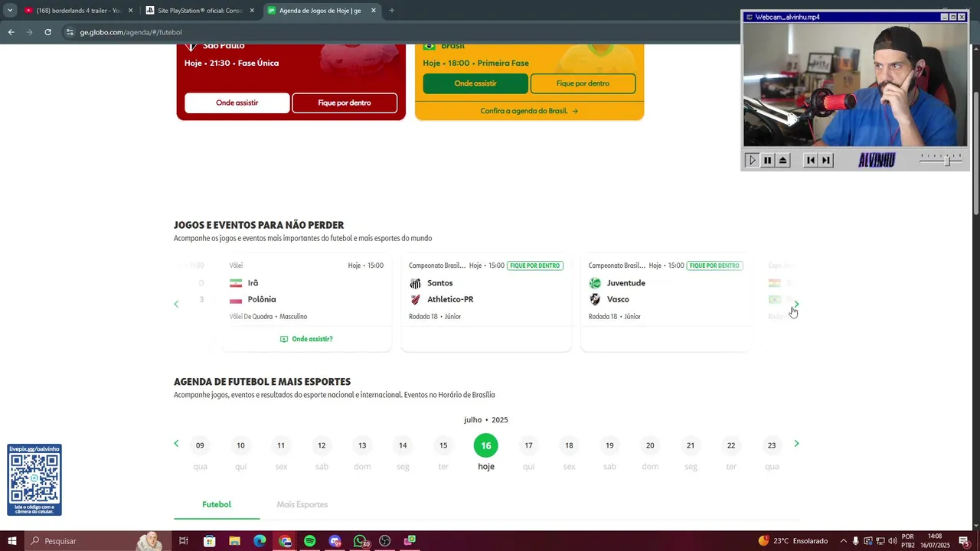Show previous events in the highlights carousel
980x551 pixels.
(176, 304)
